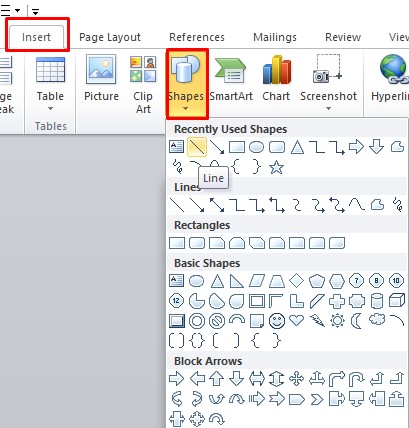Select the 5-Point Star in recently used shapes
This screenshot has height=428, width=409.
[x=276, y=167]
